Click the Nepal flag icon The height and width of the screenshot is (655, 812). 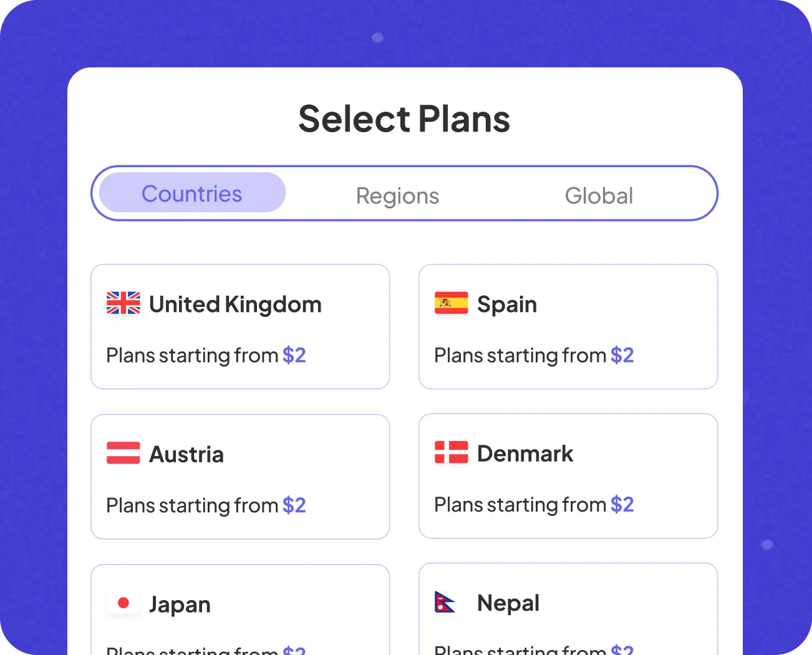pos(445,602)
